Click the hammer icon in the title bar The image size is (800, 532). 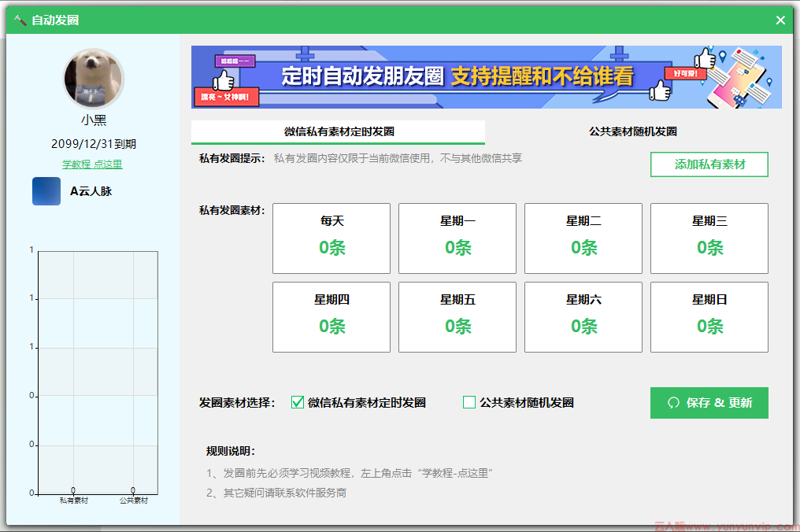coord(20,20)
